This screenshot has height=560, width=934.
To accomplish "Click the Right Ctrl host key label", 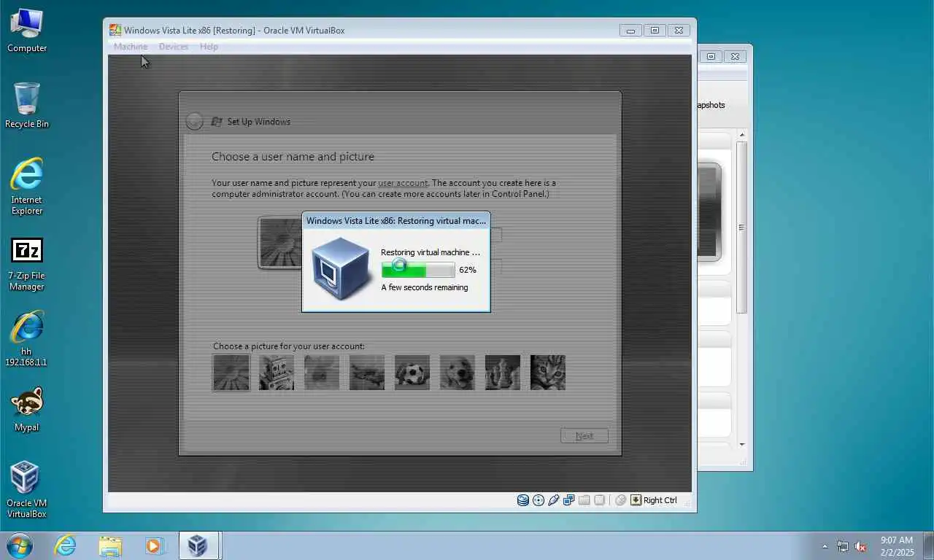I will (x=660, y=500).
